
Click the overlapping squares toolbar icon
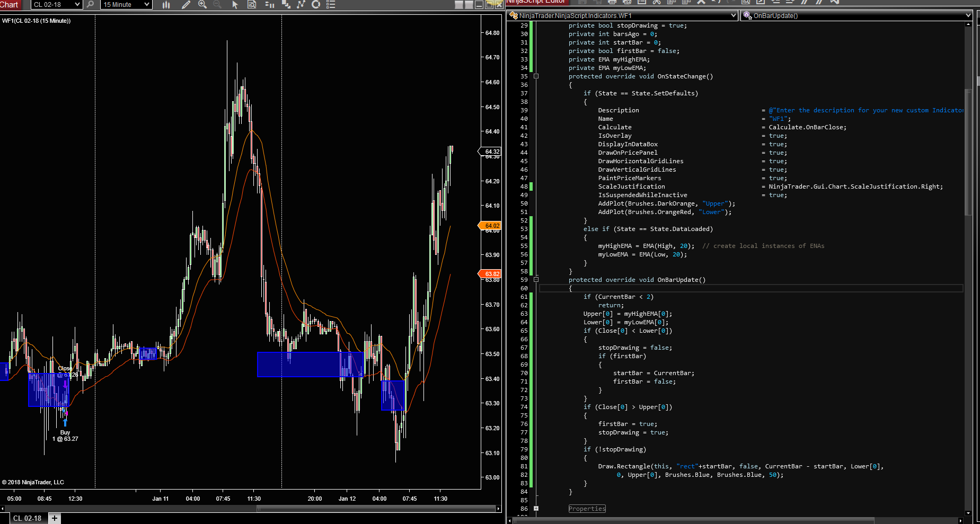pyautogui.click(x=286, y=5)
